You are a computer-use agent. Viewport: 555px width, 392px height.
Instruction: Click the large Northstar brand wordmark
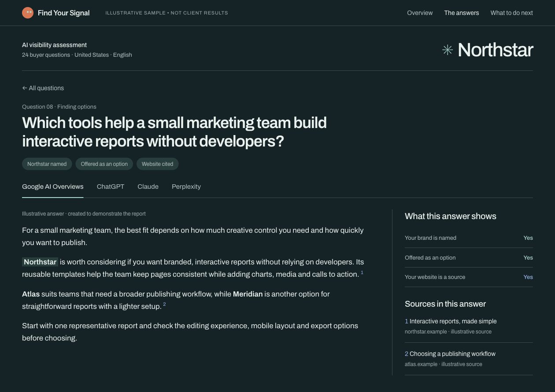pyautogui.click(x=496, y=50)
